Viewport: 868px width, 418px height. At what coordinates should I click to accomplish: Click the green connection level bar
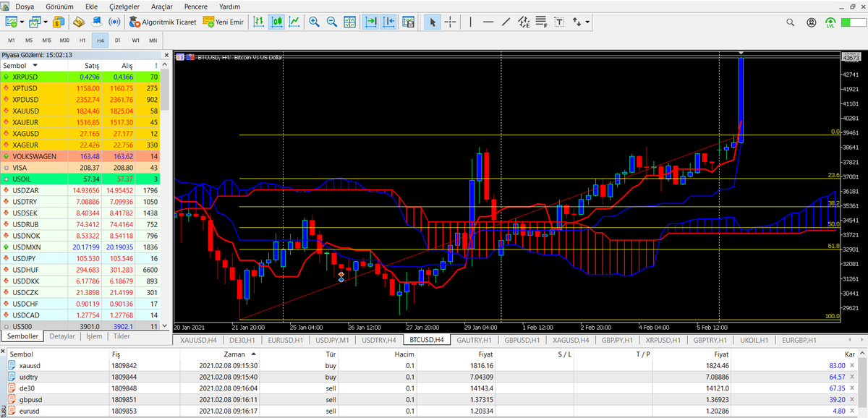(x=854, y=22)
